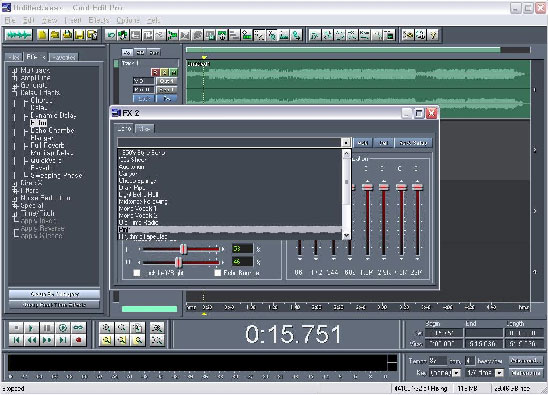Click the Tempo value input field
Image resolution: width=548 pixels, height=395 pixels.
tap(438, 360)
